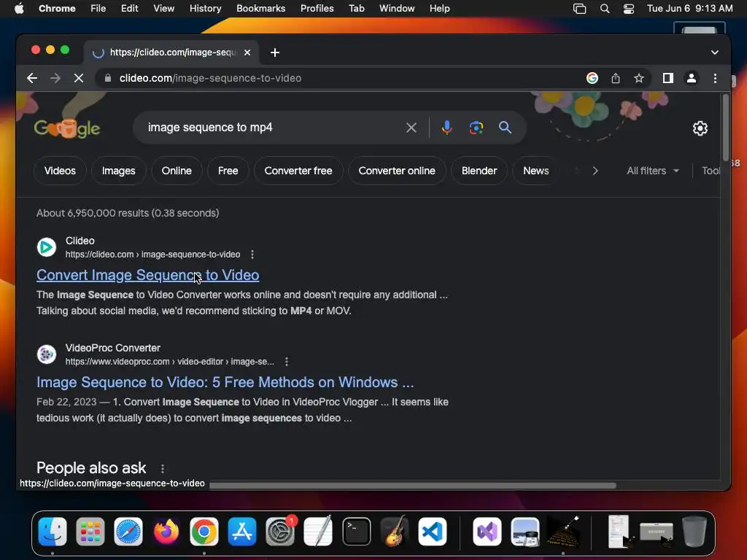Open Image Sequence to Video: 5 Free Methods link
Screen dimensions: 747x560
coord(225,382)
